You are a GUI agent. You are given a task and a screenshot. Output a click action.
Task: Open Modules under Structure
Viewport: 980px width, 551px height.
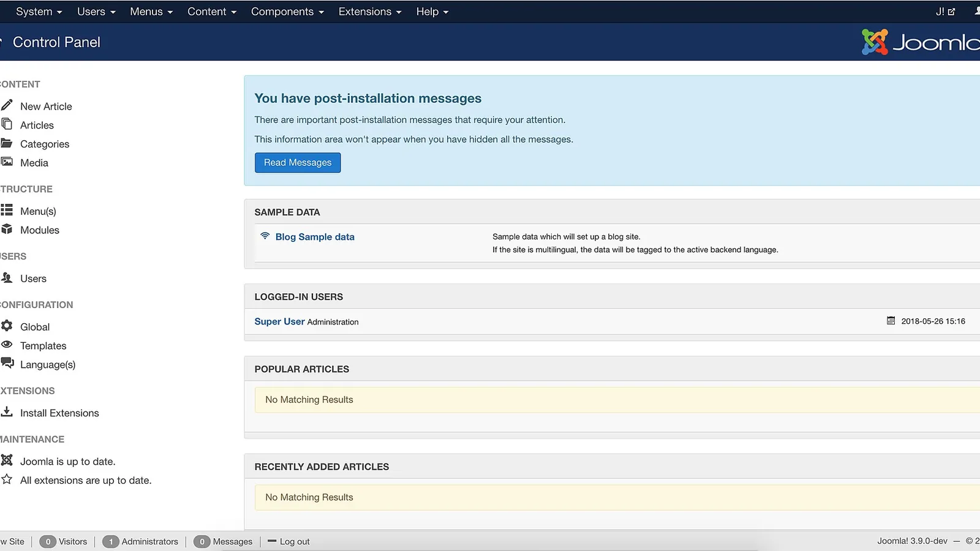(x=40, y=230)
